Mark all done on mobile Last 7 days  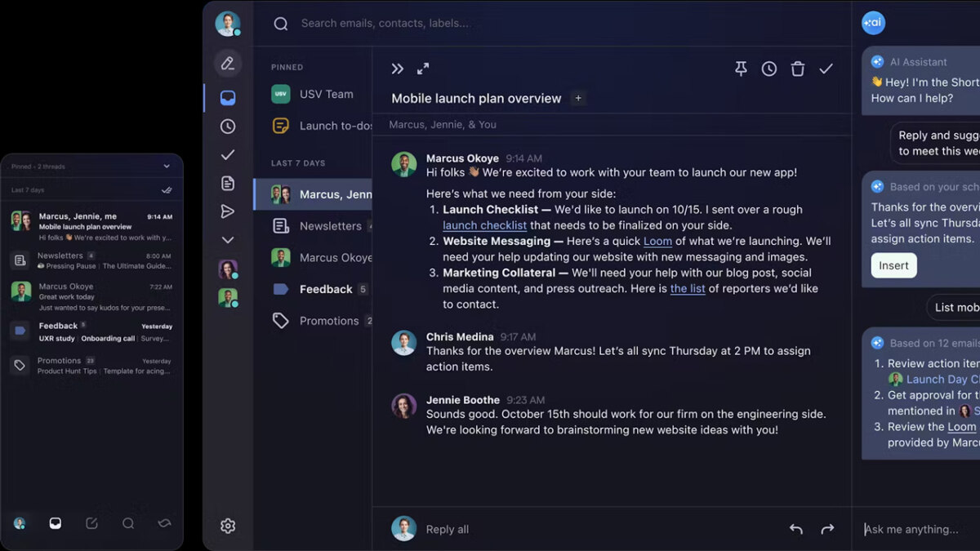click(x=167, y=190)
